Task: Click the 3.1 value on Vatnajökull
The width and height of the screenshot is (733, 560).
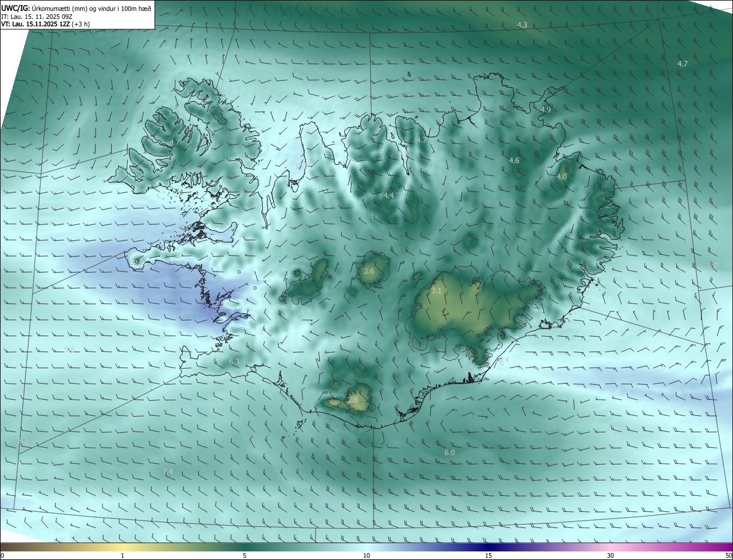Action: pyautogui.click(x=436, y=291)
